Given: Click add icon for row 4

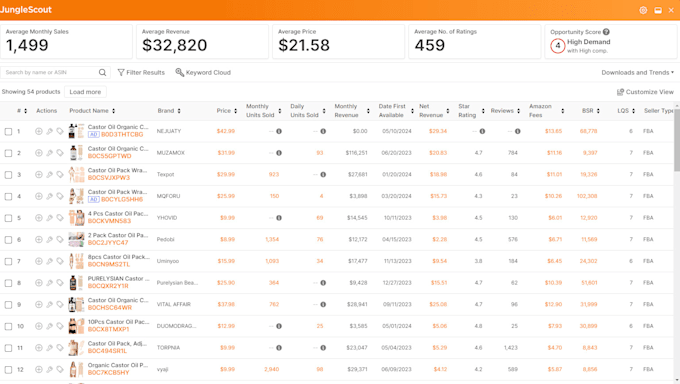Looking at the screenshot, I should point(39,196).
